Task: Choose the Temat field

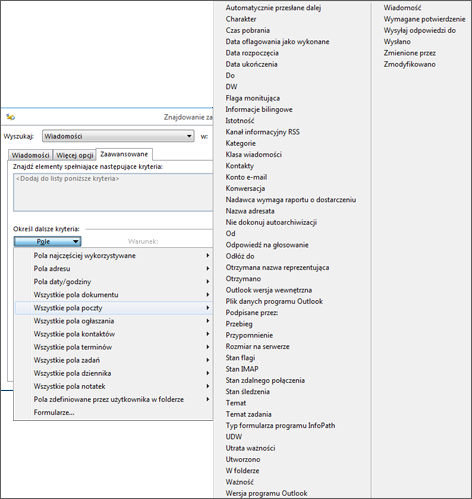Action: (236, 403)
